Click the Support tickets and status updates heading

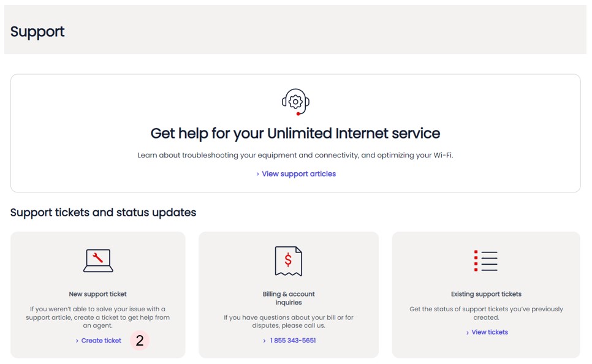click(x=103, y=213)
